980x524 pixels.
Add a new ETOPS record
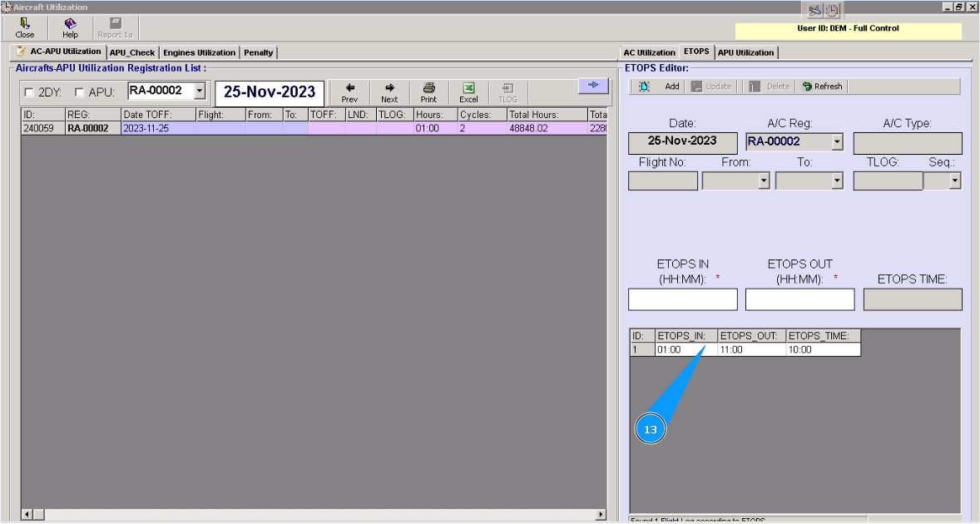point(659,87)
